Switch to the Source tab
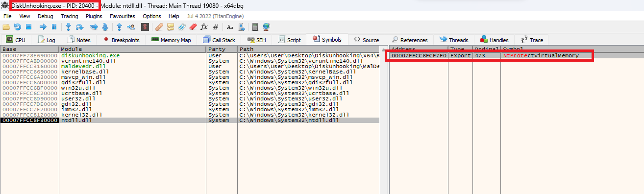 click(367, 40)
